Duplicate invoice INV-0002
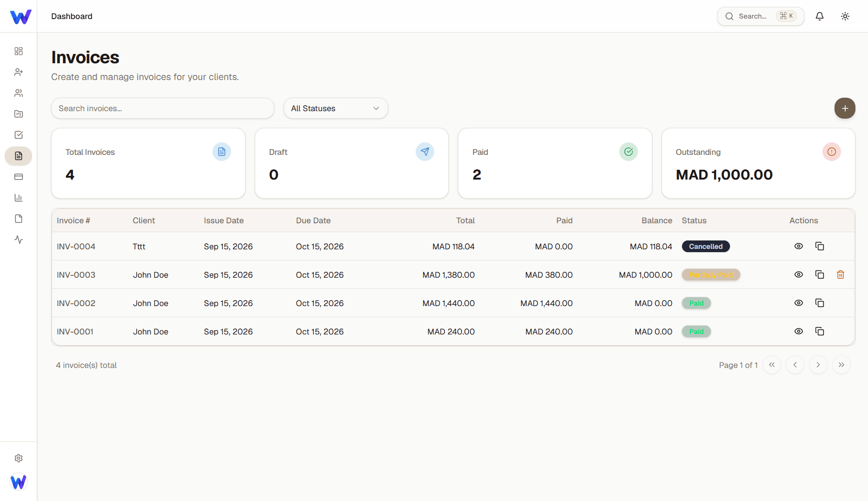868x501 pixels. 820,303
